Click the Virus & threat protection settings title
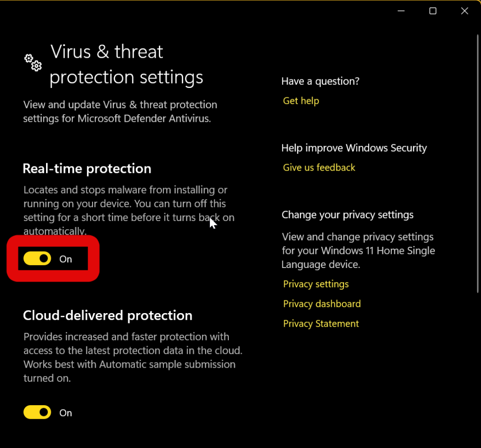 point(126,64)
